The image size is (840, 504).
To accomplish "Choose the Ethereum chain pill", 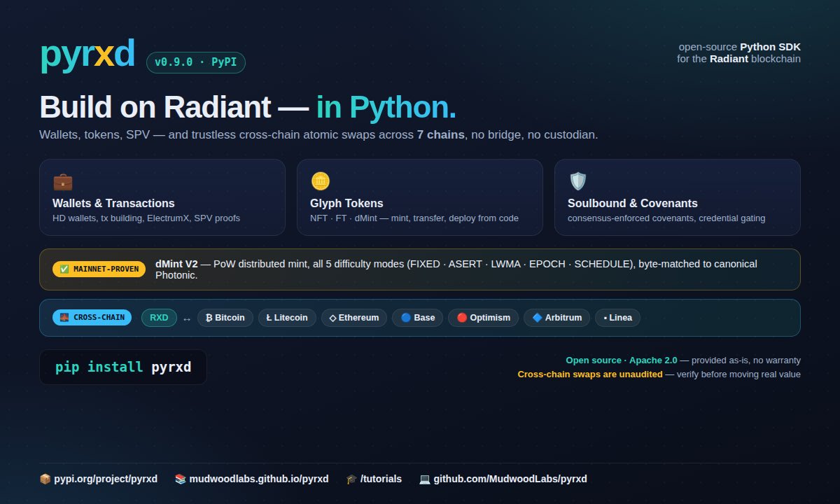I will [x=354, y=318].
